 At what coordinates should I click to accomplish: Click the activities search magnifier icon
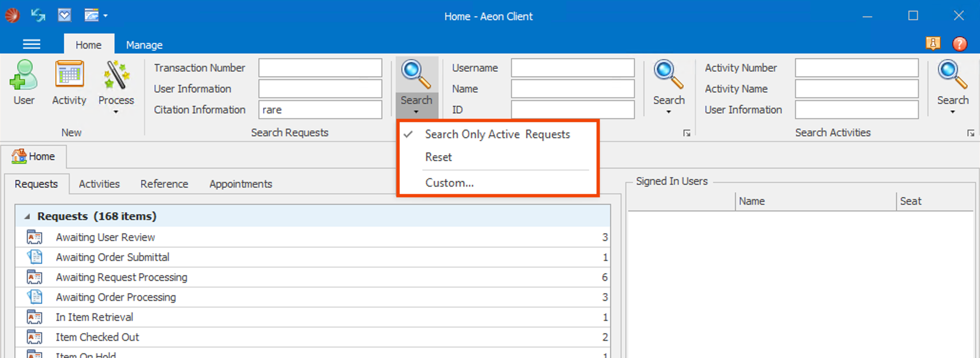[x=952, y=75]
